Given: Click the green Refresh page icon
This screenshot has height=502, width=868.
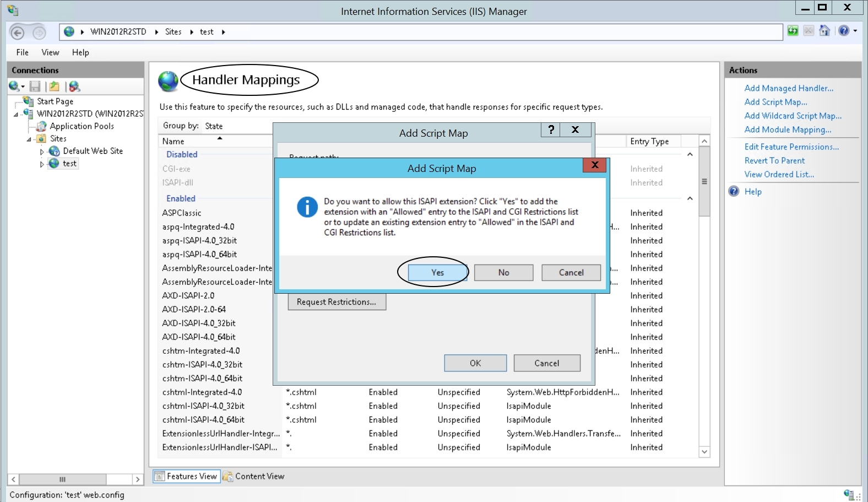Looking at the screenshot, I should [793, 31].
